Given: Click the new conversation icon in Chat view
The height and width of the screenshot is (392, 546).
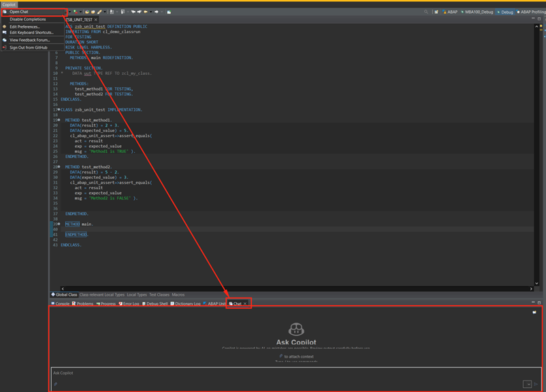Looking at the screenshot, I should (x=534, y=312).
